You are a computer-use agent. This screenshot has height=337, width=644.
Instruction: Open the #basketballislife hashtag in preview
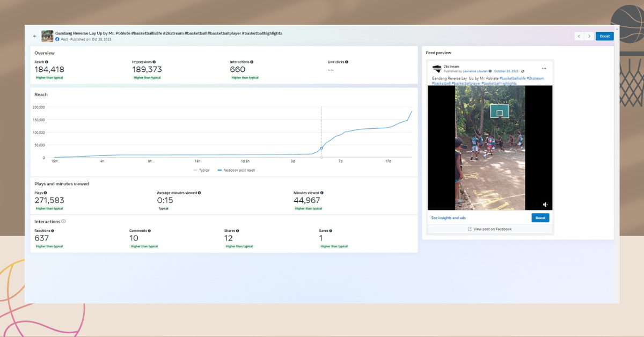pyautogui.click(x=512, y=78)
